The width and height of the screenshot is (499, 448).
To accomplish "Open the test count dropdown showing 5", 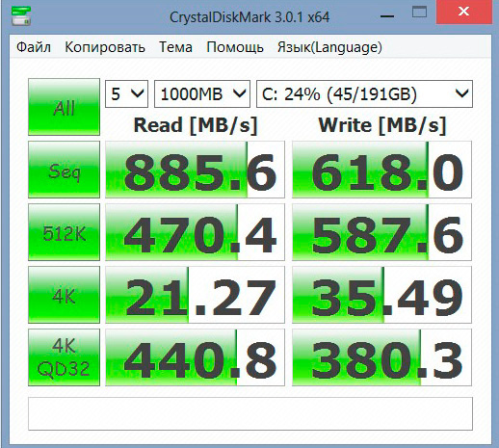I will click(126, 93).
